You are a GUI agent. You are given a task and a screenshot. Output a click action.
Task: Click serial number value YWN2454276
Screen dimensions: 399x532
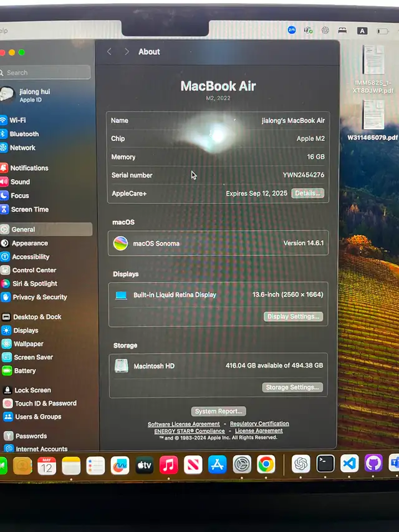pyautogui.click(x=304, y=175)
